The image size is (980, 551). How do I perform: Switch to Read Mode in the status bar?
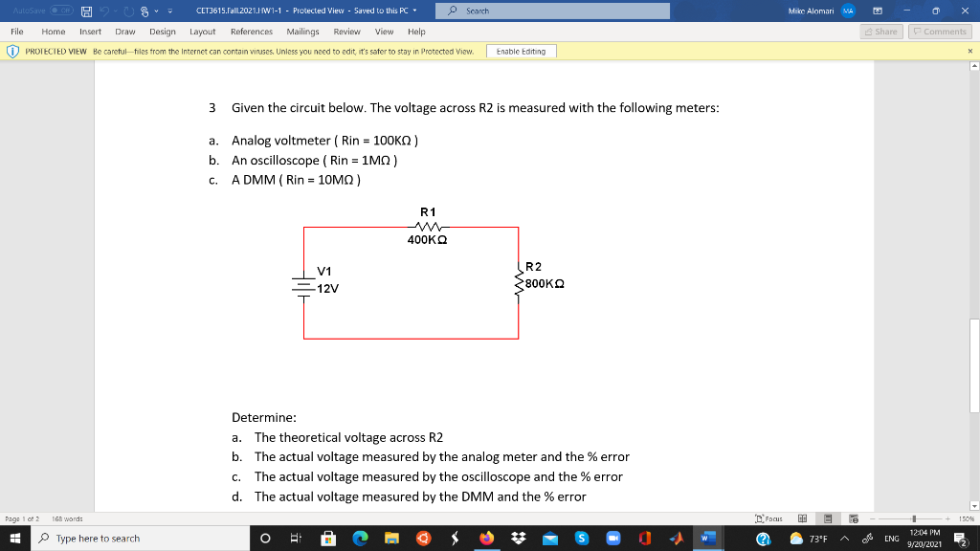click(804, 518)
